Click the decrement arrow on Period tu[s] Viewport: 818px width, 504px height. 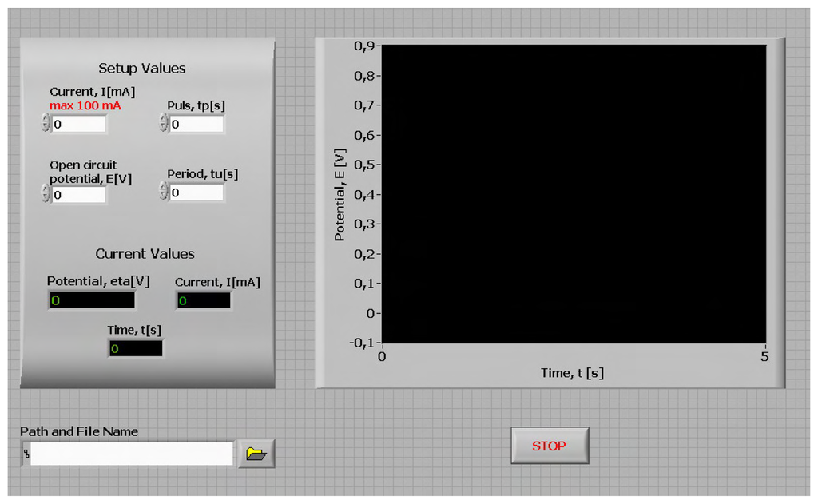pyautogui.click(x=162, y=196)
